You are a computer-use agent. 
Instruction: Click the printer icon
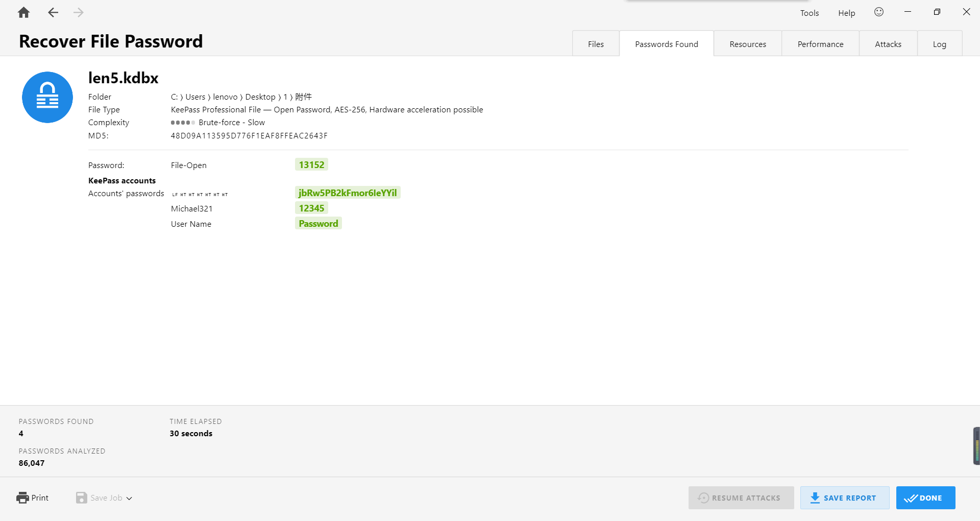pyautogui.click(x=22, y=498)
